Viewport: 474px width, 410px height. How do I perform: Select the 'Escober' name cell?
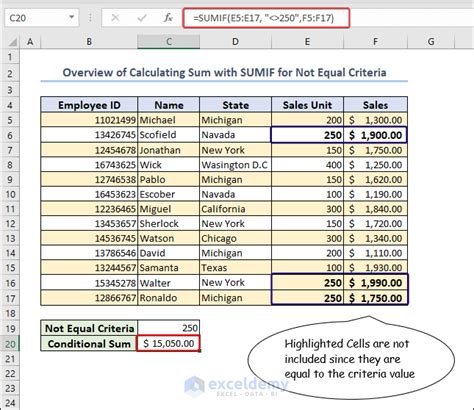pyautogui.click(x=169, y=194)
